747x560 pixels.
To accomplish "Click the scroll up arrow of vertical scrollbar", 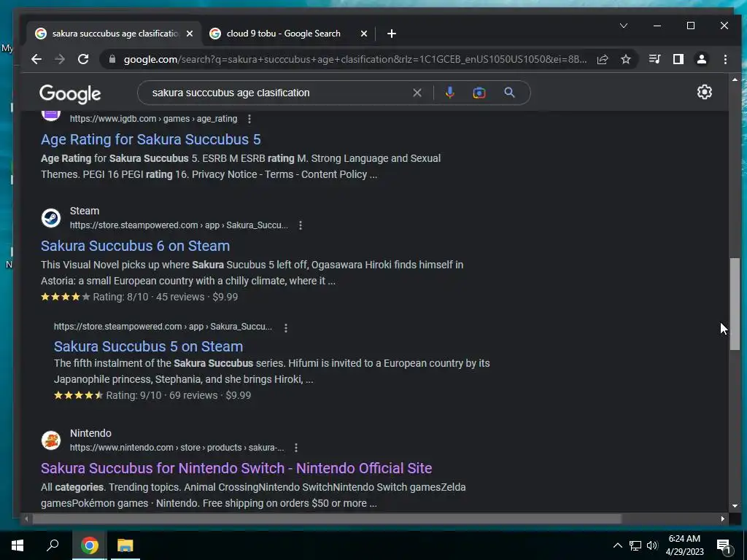I will pos(735,79).
